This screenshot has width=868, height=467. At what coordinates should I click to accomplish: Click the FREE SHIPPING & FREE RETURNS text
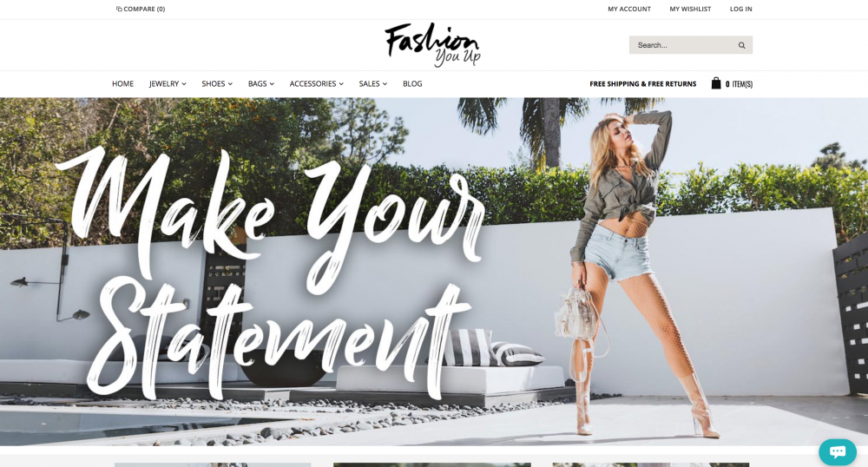pyautogui.click(x=642, y=84)
